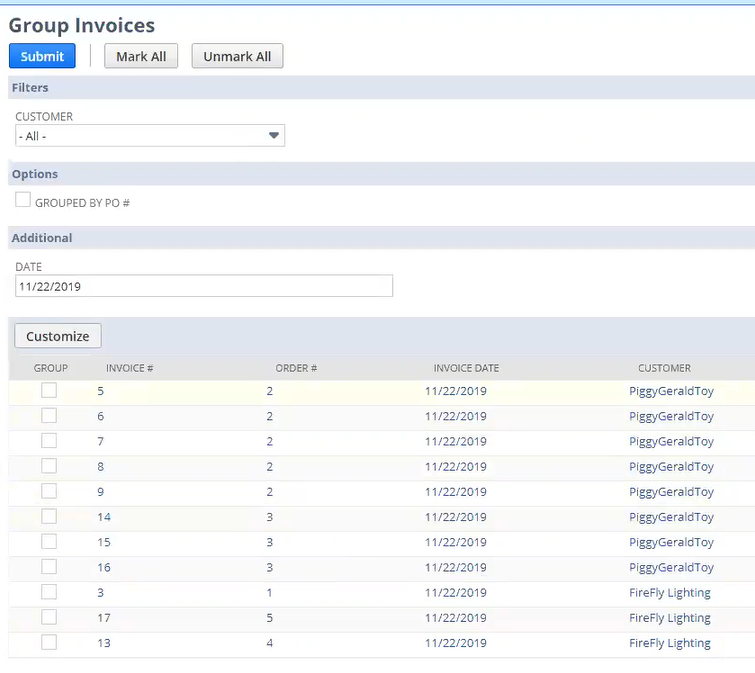Check the group box for invoice 6

pyautogui.click(x=49, y=415)
